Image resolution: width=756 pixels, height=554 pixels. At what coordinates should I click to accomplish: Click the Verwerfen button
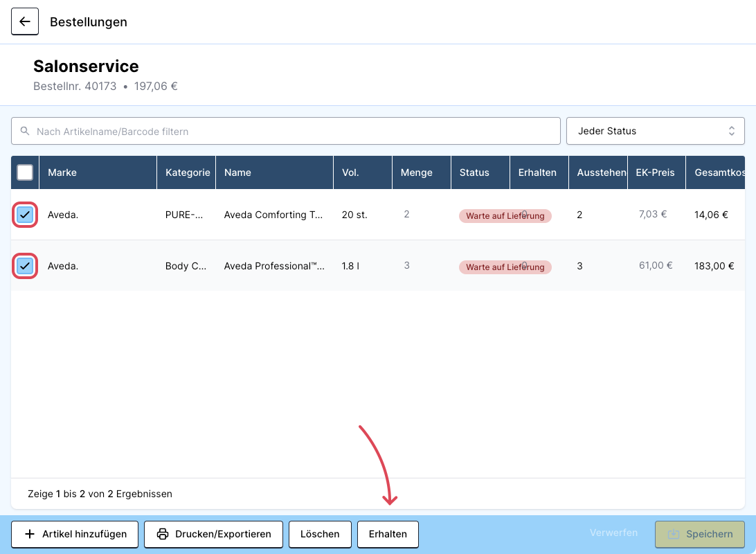click(x=614, y=533)
